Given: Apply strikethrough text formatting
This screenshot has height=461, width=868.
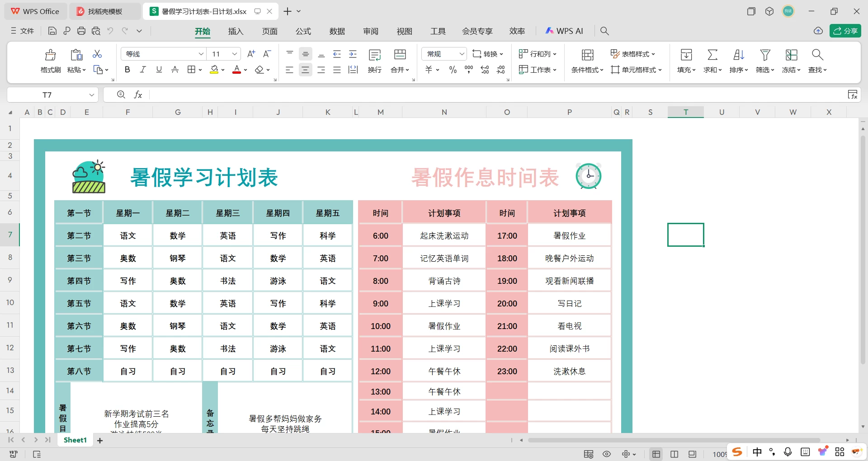Looking at the screenshot, I should click(x=175, y=70).
